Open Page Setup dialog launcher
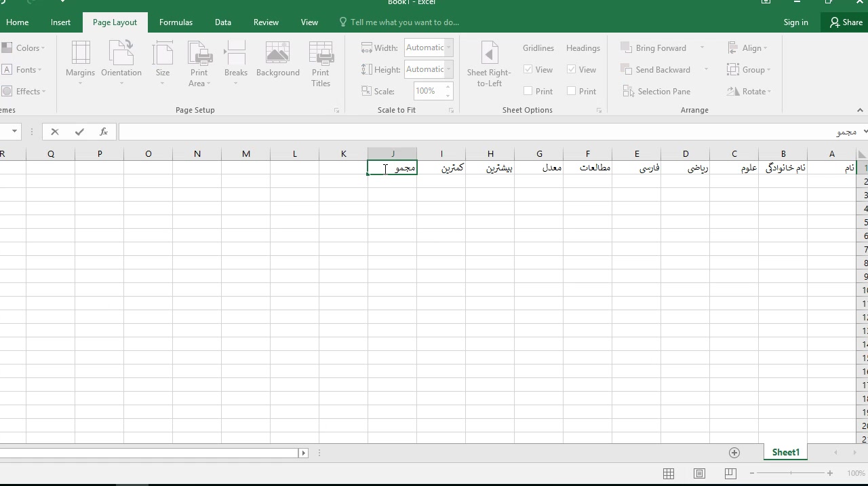The width and height of the screenshot is (868, 486). tap(336, 110)
